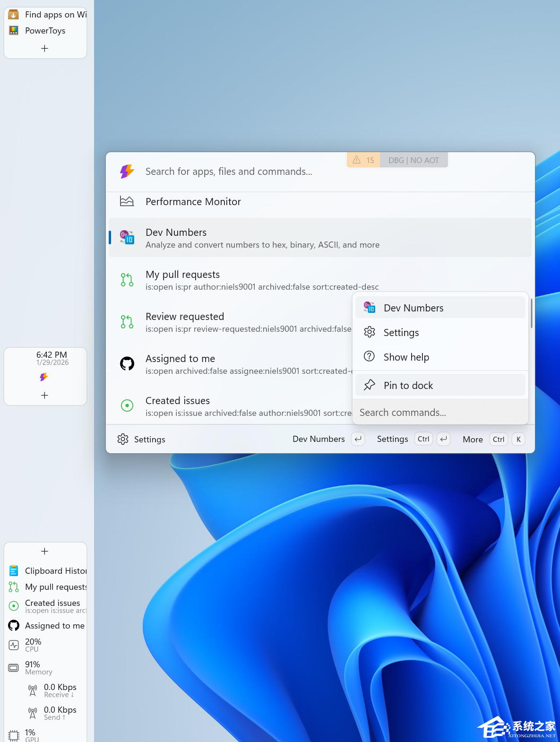560x742 pixels.
Task: Focus the Search commands field
Action: 440,413
